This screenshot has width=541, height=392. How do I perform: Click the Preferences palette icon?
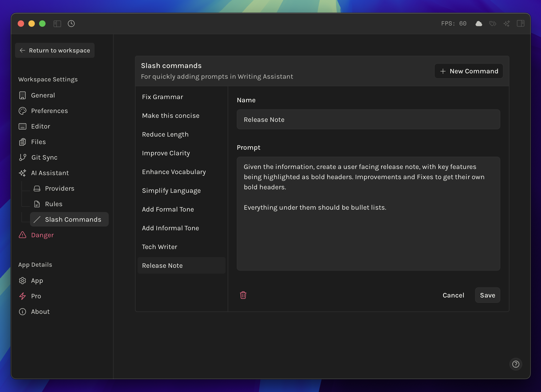[22, 111]
